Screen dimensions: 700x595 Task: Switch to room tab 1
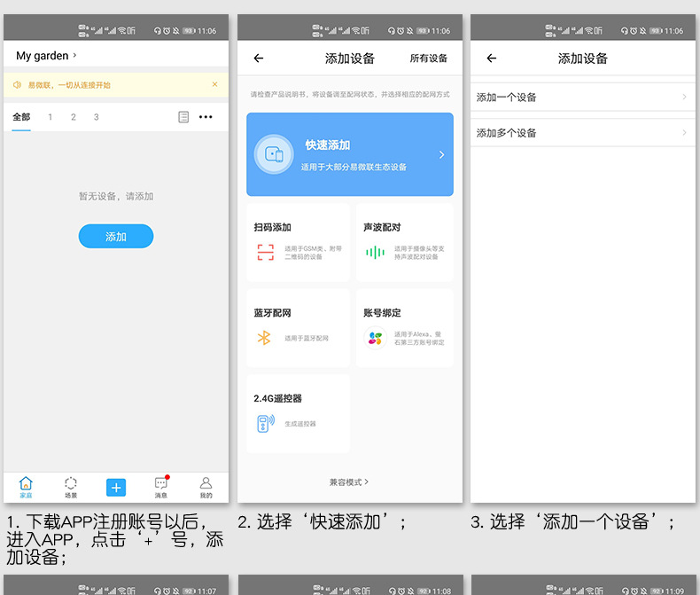click(50, 117)
